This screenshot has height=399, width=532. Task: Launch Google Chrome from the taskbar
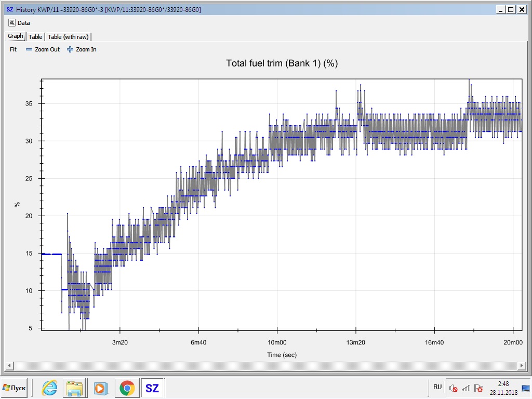click(126, 388)
